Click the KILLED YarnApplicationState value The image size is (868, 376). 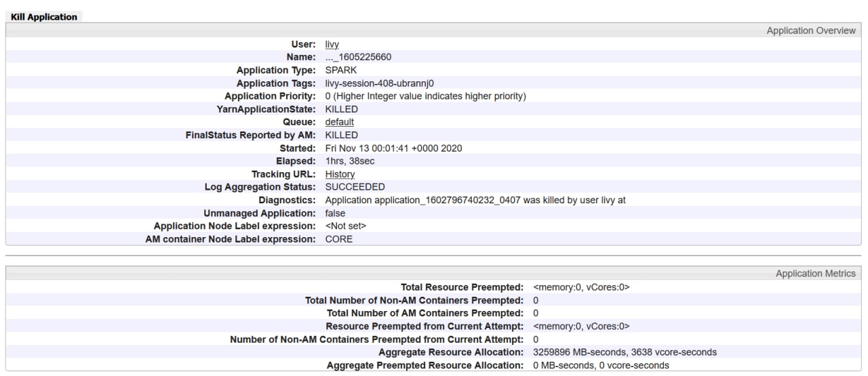[x=341, y=109]
